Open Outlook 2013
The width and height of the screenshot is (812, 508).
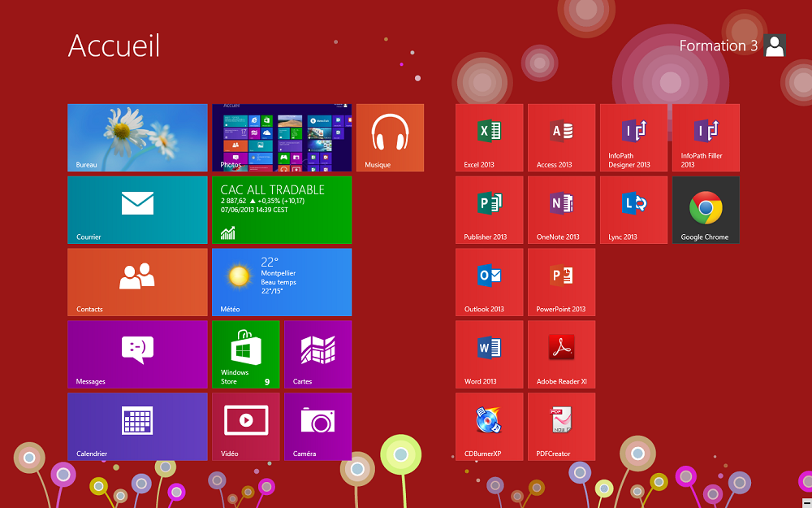490,282
